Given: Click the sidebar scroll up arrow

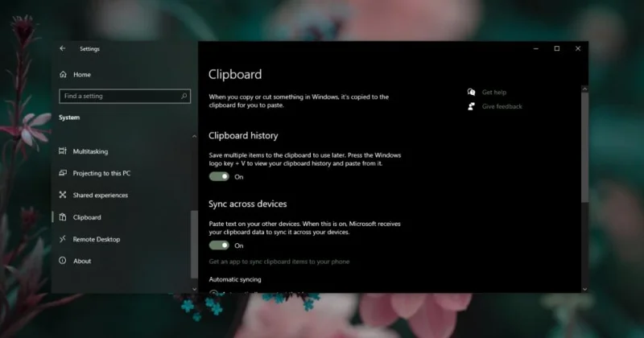Looking at the screenshot, I should coord(194,136).
